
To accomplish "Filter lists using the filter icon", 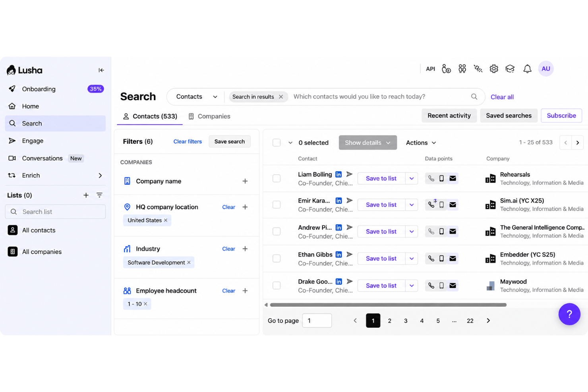I will pos(99,195).
